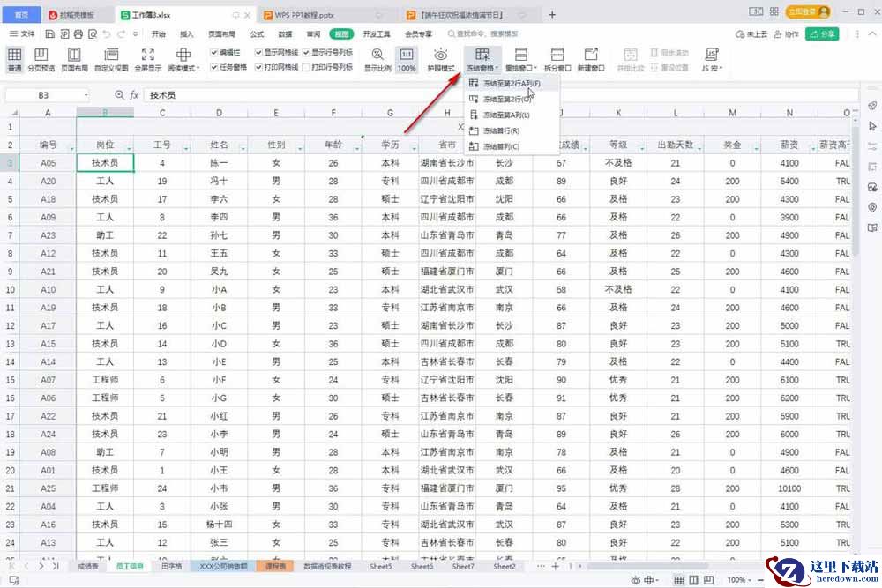
Task: Click the print icon in quick access bar
Action: [78, 34]
